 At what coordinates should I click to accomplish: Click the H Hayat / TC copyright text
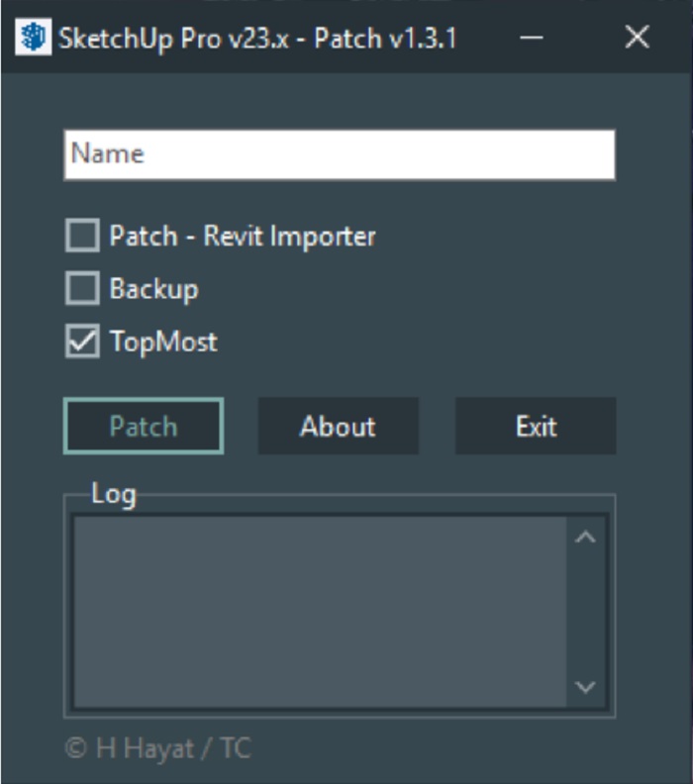click(157, 748)
